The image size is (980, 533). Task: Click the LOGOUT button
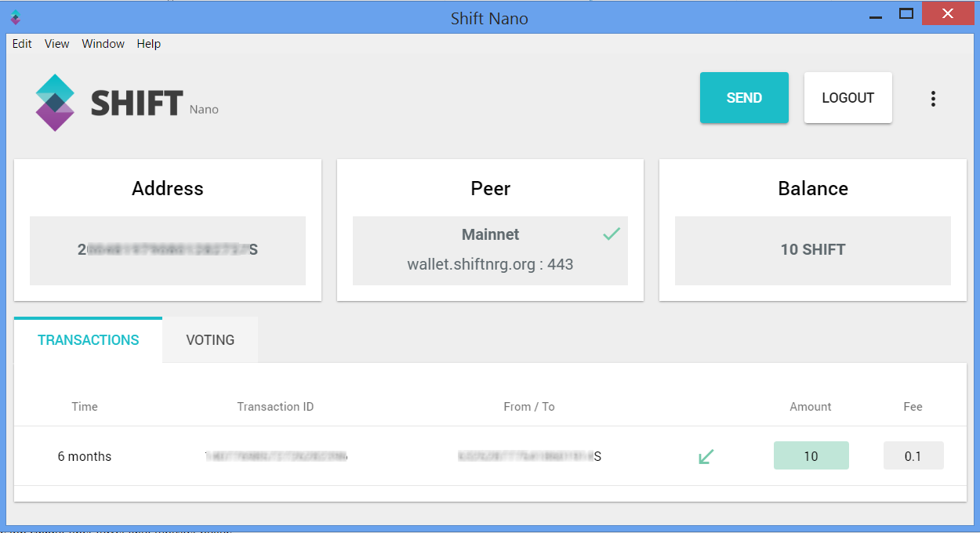click(848, 98)
